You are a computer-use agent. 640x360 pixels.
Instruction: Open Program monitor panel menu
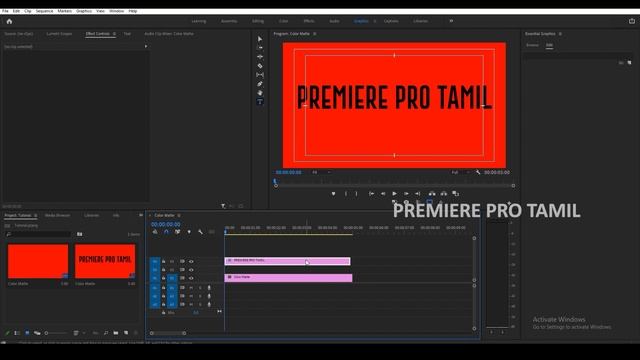point(315,34)
